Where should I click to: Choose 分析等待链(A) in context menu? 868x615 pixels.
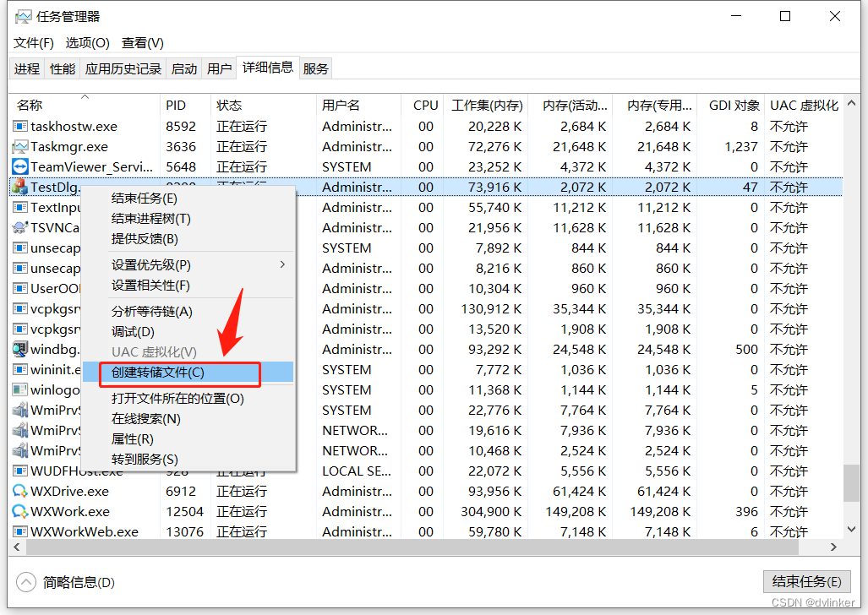[x=188, y=312]
